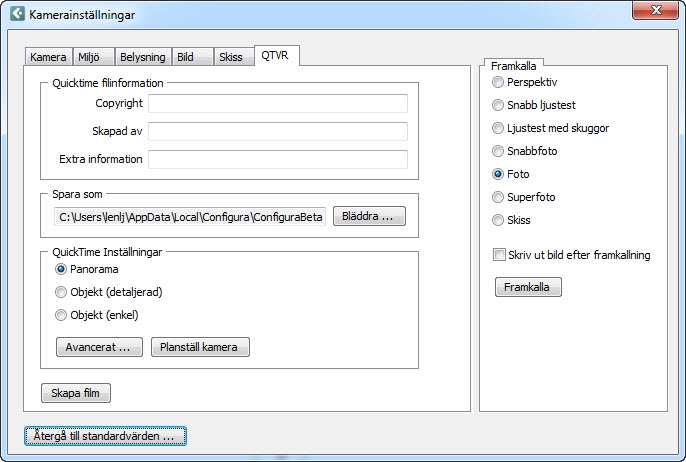
Task: Click the Planställ kamera button
Action: (x=200, y=348)
